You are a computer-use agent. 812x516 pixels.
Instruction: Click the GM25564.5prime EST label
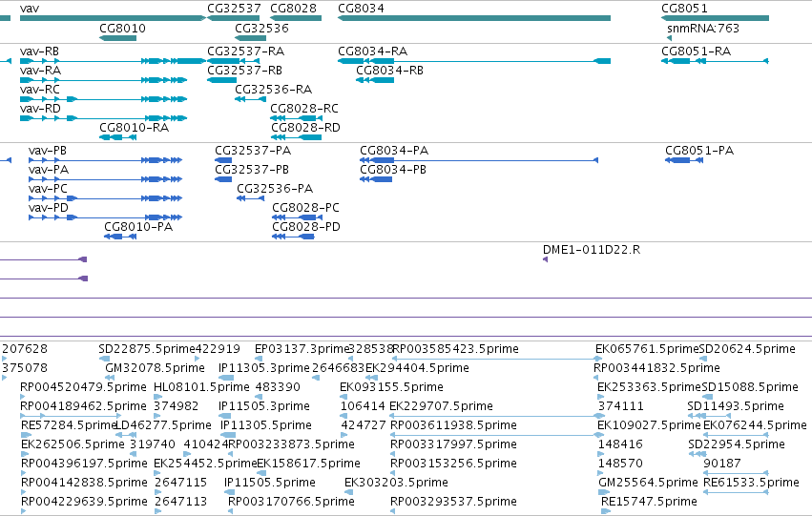(648, 484)
